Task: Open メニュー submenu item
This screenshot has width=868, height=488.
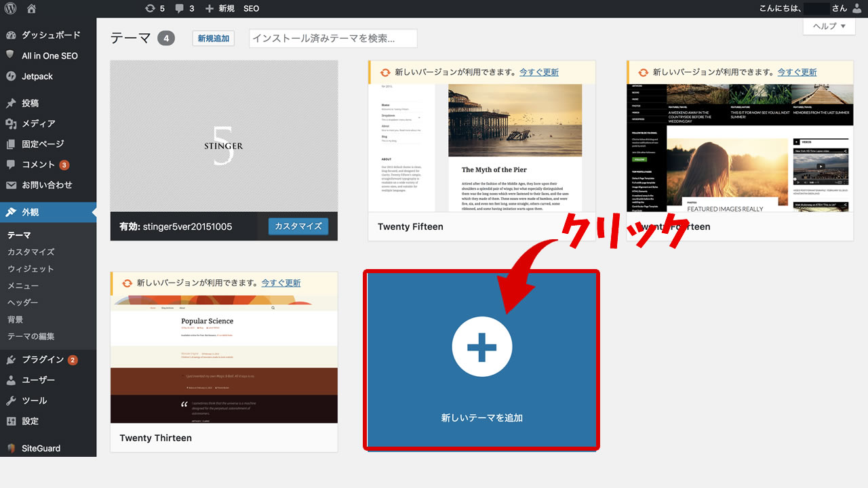Action: [23, 286]
